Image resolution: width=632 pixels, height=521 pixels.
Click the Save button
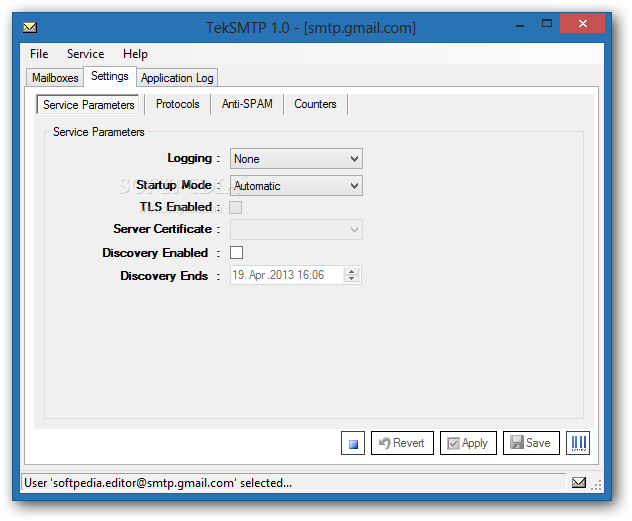(x=531, y=443)
